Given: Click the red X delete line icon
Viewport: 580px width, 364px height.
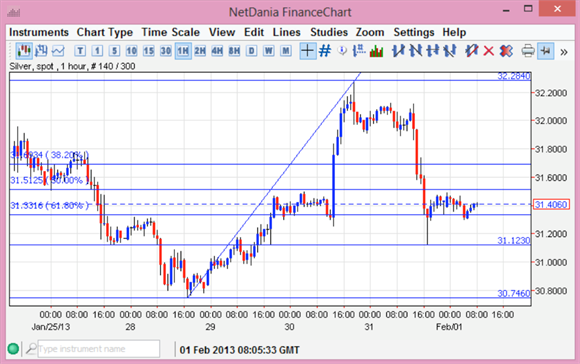Looking at the screenshot, I should 489,51.
